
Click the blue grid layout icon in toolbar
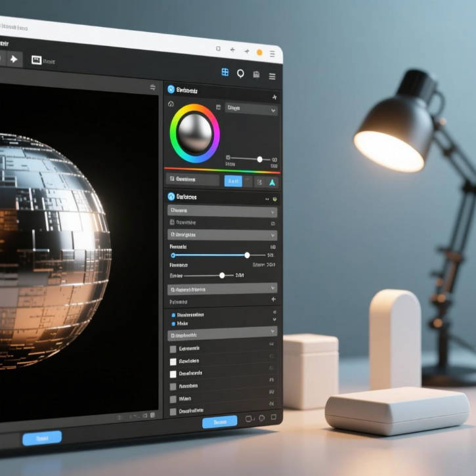225,72
